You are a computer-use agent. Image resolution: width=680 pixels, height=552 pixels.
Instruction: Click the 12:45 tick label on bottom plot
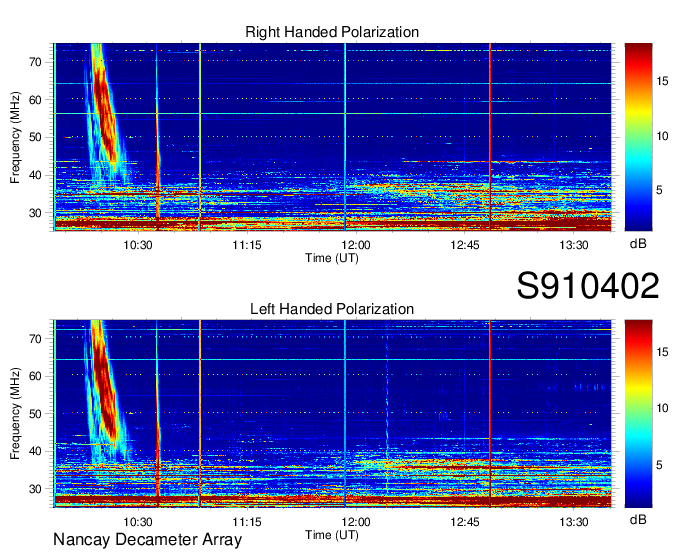(464, 522)
